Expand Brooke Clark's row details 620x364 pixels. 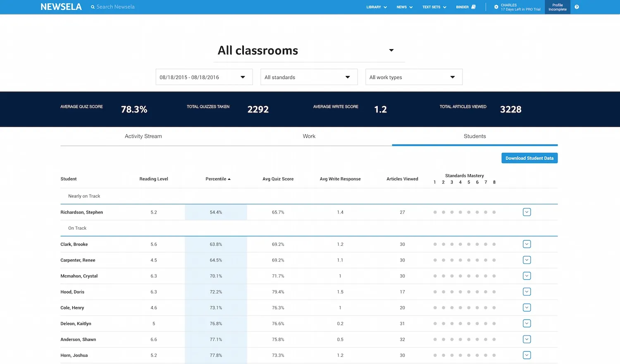tap(527, 244)
